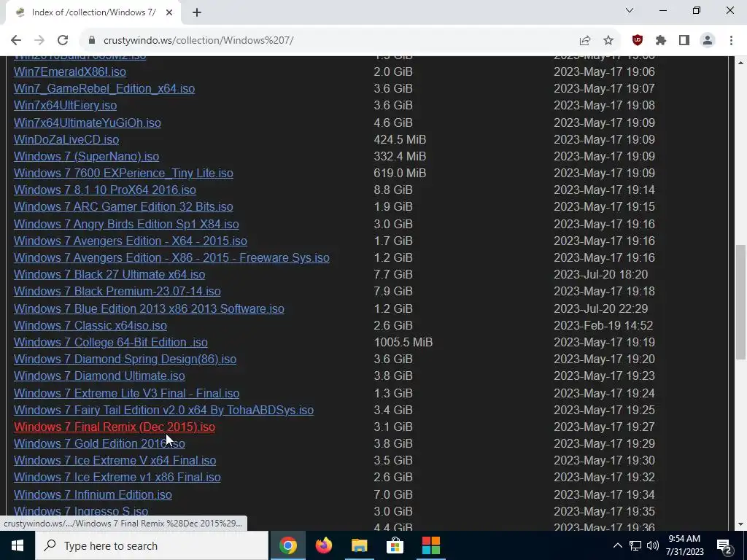
Task: Open Microsoft Store from the taskbar
Action: coord(395,545)
